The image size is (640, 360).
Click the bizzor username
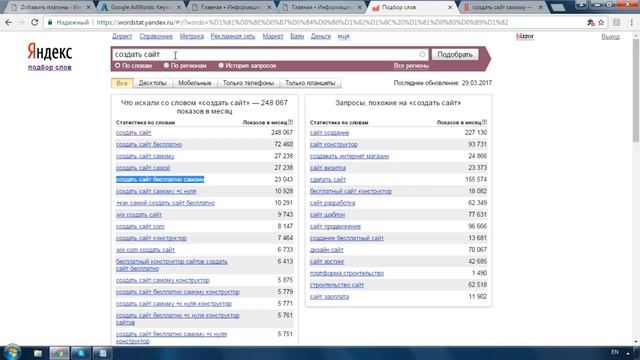tap(525, 36)
